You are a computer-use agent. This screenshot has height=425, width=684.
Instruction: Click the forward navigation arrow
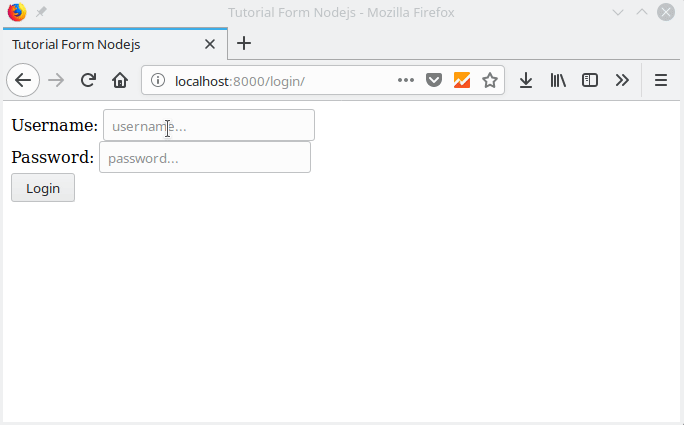[56, 80]
